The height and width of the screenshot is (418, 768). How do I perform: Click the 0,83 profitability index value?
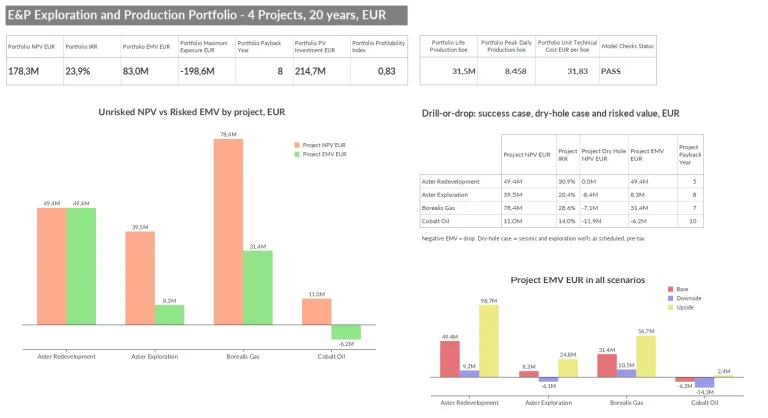click(386, 71)
